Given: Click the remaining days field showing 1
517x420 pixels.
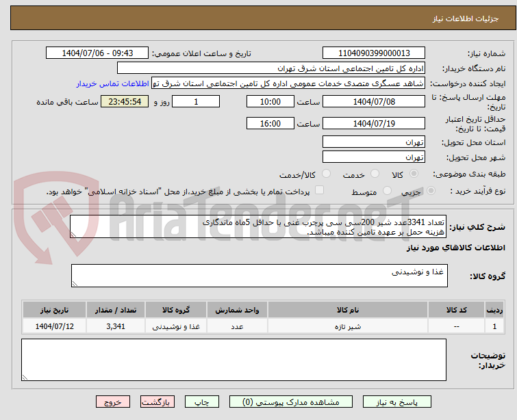Looking at the screenshot, I should tap(196, 101).
